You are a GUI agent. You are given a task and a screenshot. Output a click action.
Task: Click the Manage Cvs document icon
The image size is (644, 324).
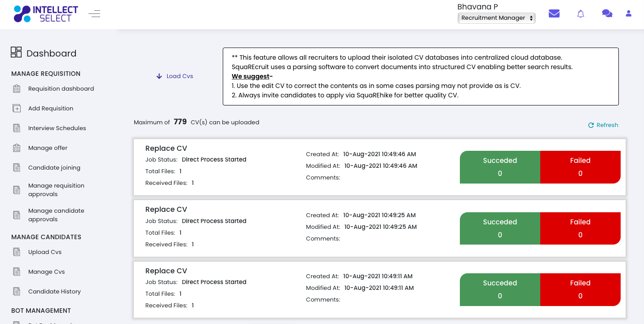[x=17, y=271]
